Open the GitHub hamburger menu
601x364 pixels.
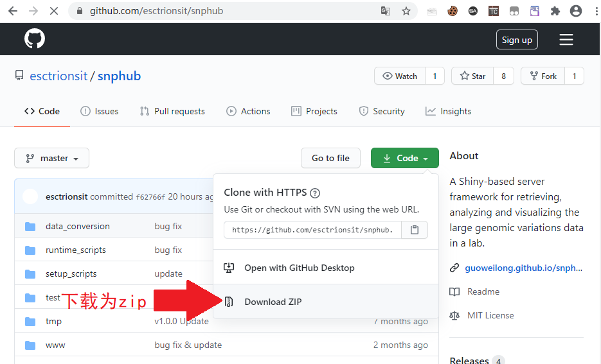pyautogui.click(x=566, y=39)
